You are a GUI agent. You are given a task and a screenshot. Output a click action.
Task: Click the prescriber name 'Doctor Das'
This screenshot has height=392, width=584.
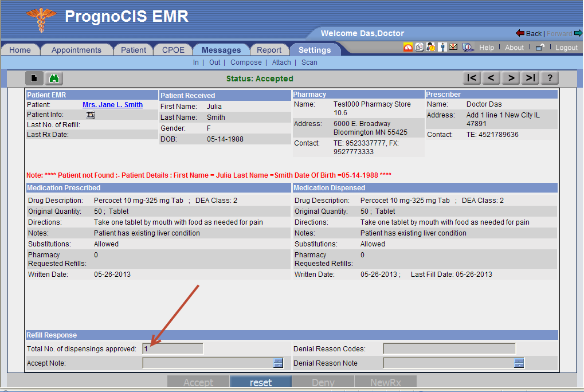[484, 104]
